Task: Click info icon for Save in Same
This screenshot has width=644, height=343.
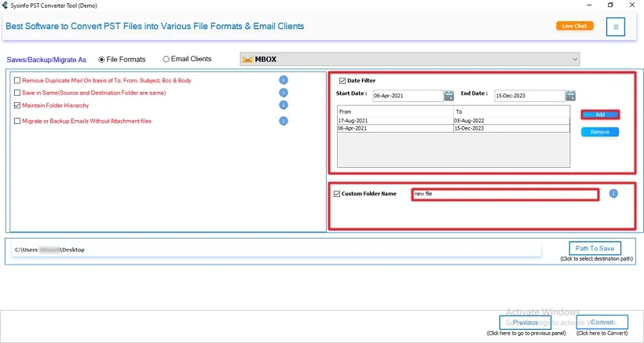Action: coord(284,93)
